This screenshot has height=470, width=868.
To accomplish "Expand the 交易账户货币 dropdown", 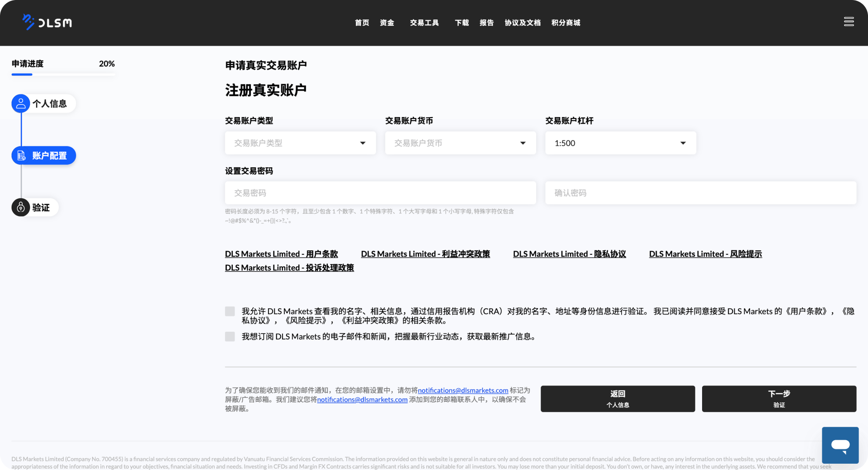I will [460, 143].
